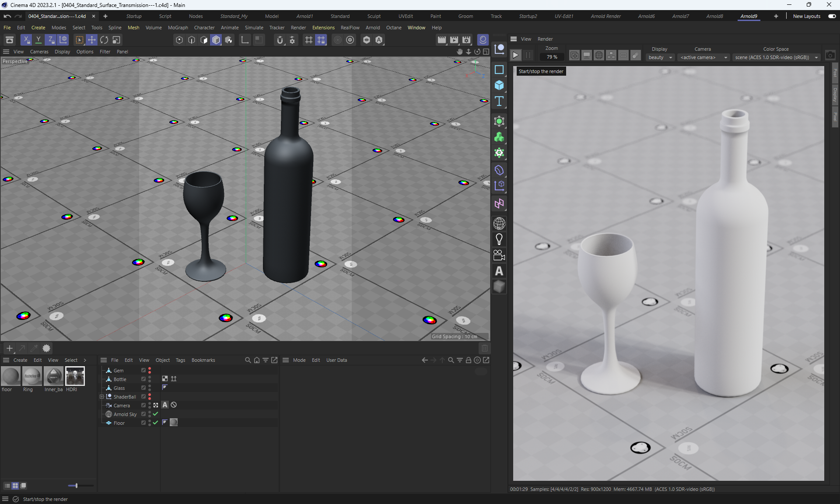Toggle the Arnold Sky enable checkmark
The height and width of the screenshot is (504, 840).
point(155,414)
